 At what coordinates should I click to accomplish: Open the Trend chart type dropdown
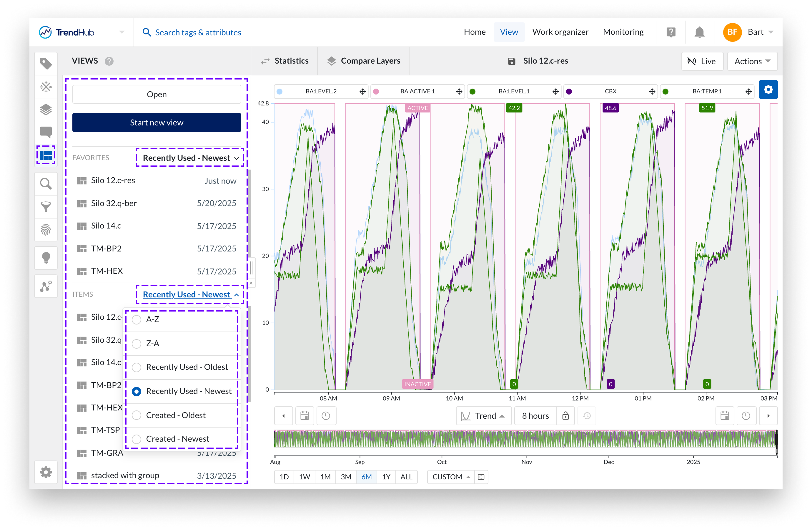click(x=483, y=415)
